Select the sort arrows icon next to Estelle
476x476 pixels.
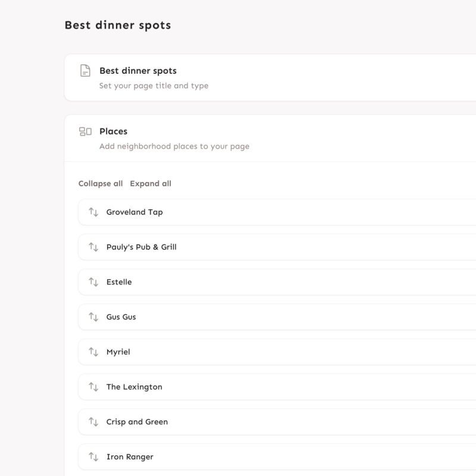click(93, 281)
